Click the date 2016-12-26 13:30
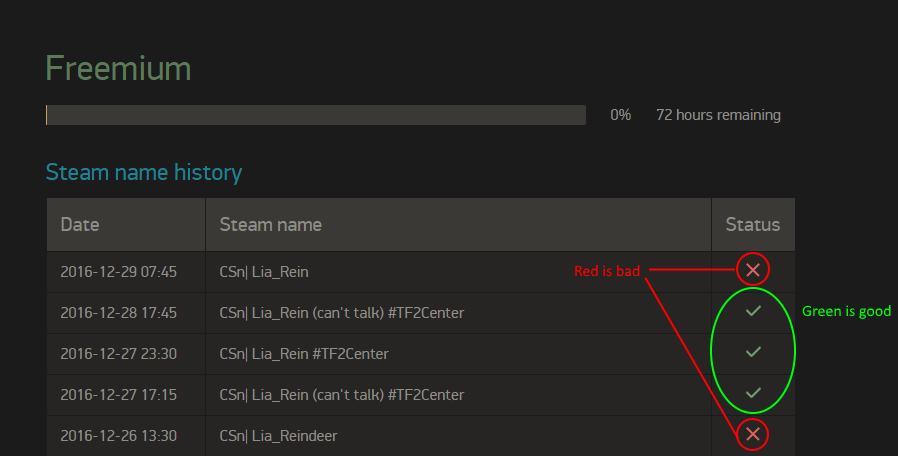 point(119,436)
